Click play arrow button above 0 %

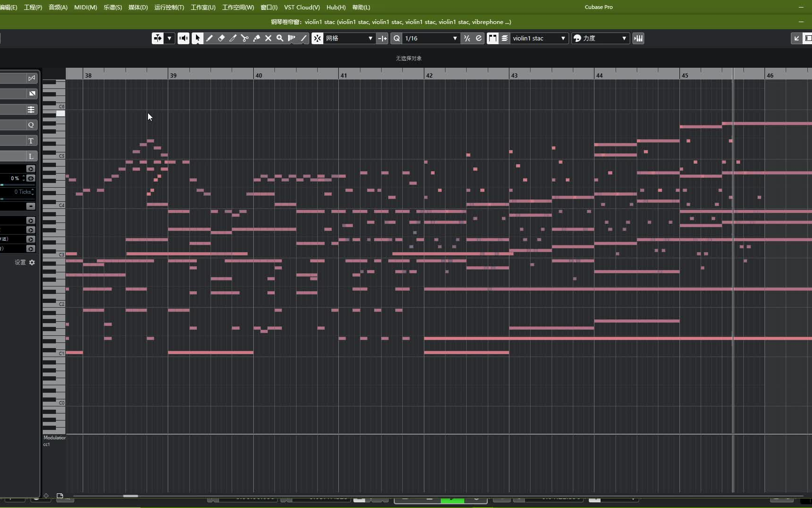(x=31, y=169)
